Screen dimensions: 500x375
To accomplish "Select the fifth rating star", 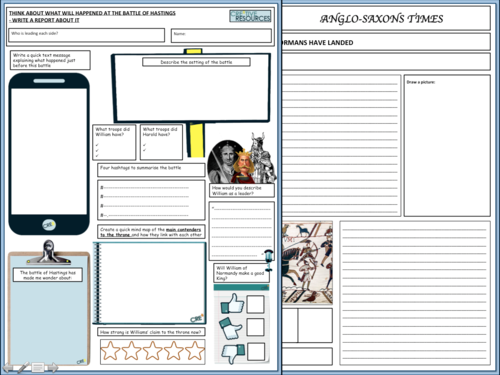I will tap(195, 351).
